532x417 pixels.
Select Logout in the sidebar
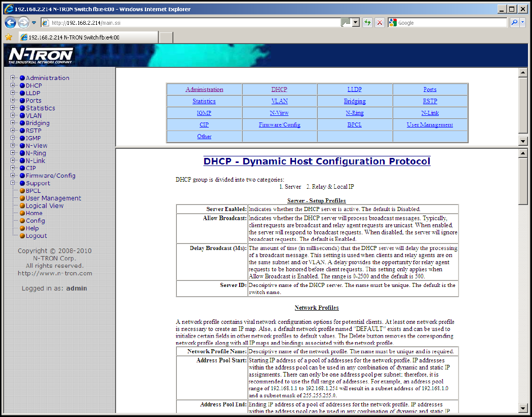36,236
